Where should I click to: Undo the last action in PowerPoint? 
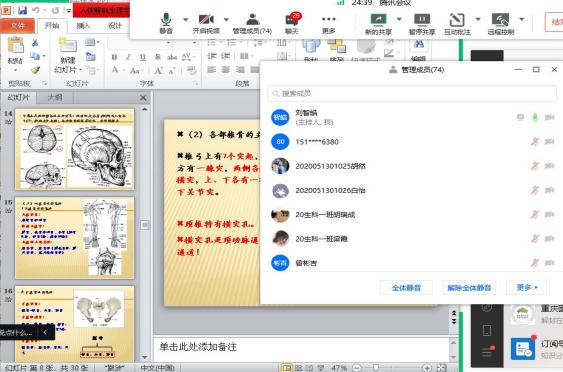tap(36, 10)
